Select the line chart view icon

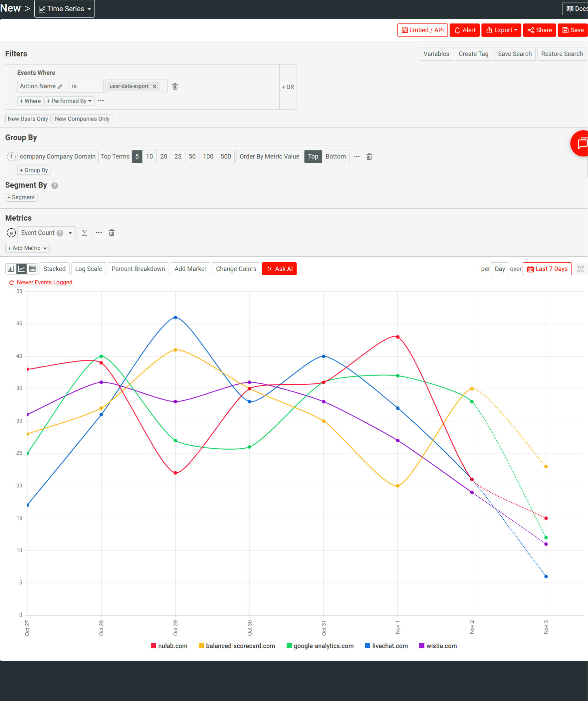click(x=21, y=269)
